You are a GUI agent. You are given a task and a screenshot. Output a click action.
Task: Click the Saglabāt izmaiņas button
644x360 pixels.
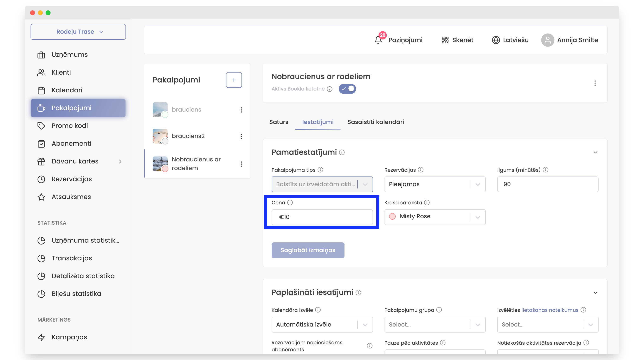(308, 250)
